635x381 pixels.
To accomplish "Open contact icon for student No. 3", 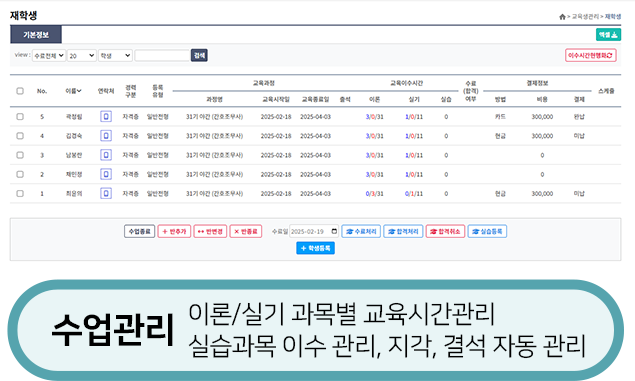I will [x=106, y=155].
